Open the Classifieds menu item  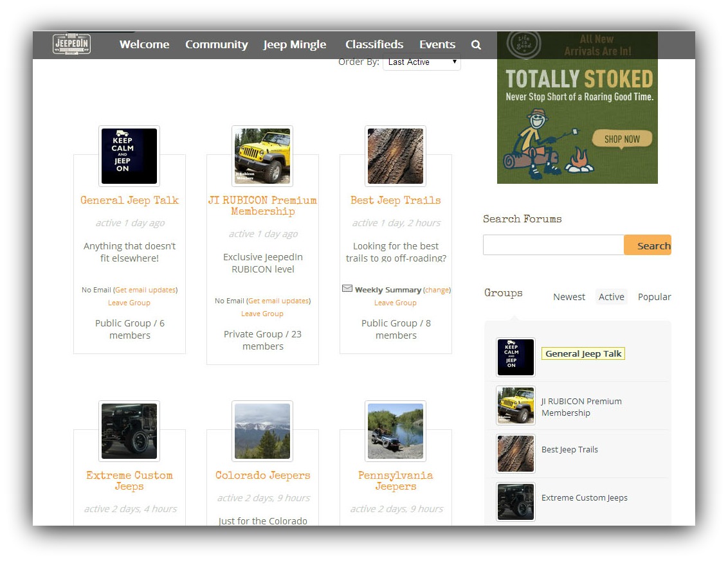click(374, 44)
